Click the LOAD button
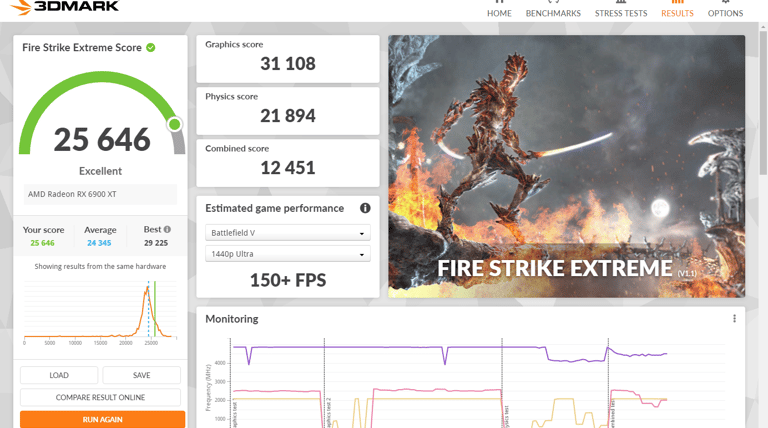The image size is (768, 428). [x=59, y=375]
